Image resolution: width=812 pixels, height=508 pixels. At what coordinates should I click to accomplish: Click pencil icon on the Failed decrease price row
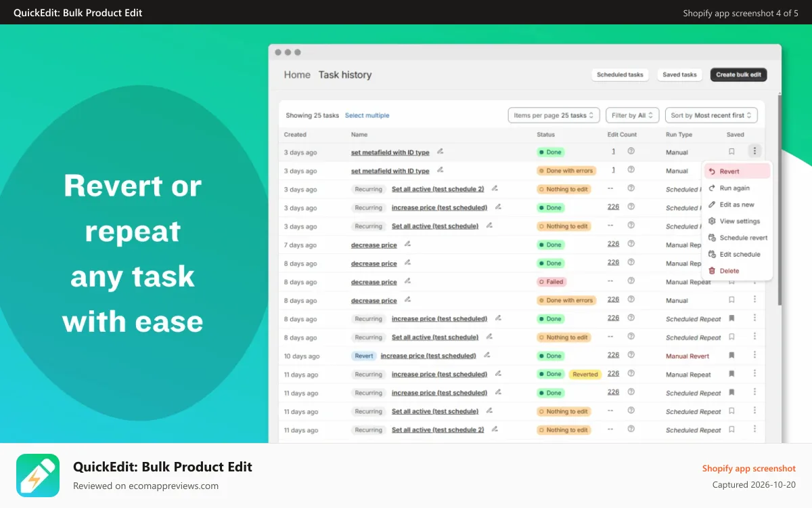[407, 281]
